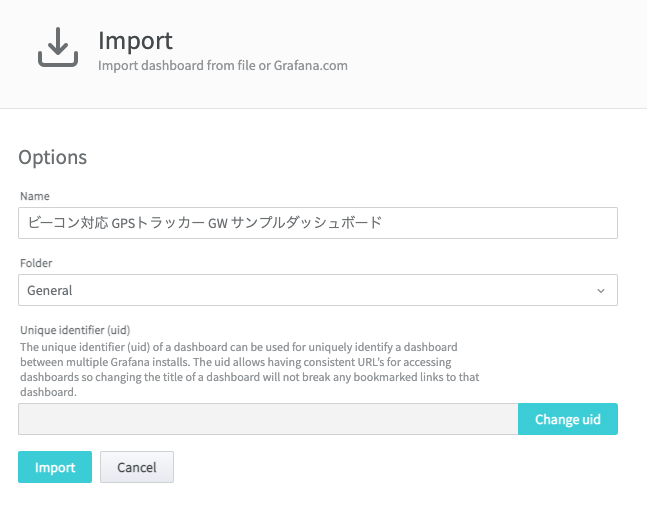The height and width of the screenshot is (510, 647).
Task: Expand the Folder dropdown chevron arrow
Action: pos(601,290)
